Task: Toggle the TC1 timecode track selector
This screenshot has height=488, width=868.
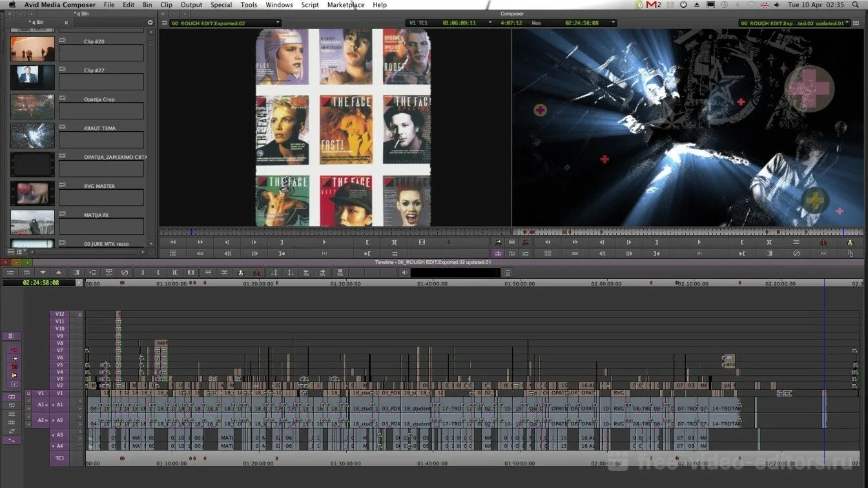Action: (x=59, y=458)
